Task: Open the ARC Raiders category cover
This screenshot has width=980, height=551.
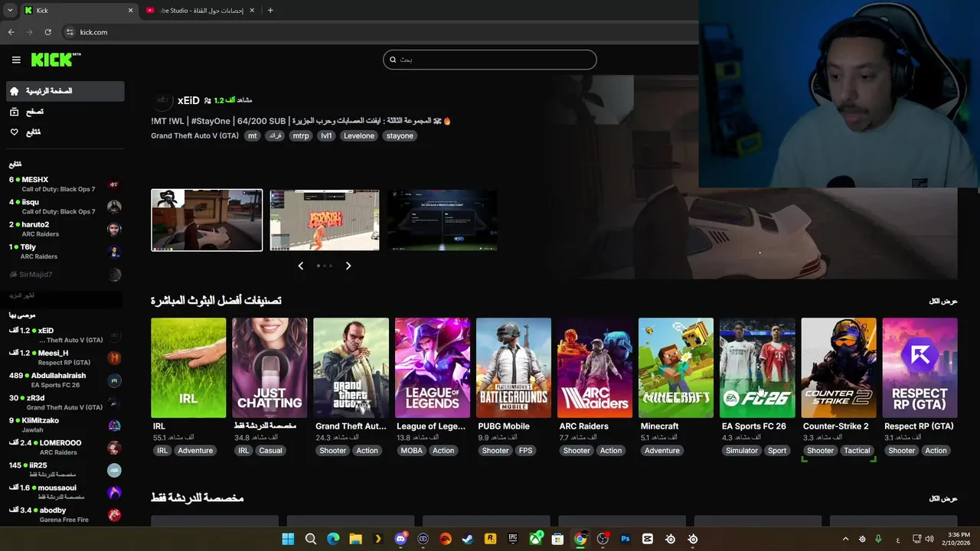Action: click(x=595, y=367)
